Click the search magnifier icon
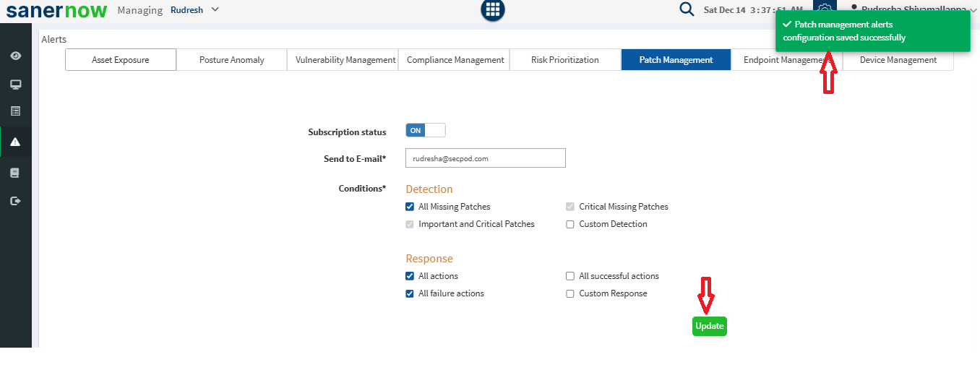The height and width of the screenshot is (378, 980). tap(686, 9)
